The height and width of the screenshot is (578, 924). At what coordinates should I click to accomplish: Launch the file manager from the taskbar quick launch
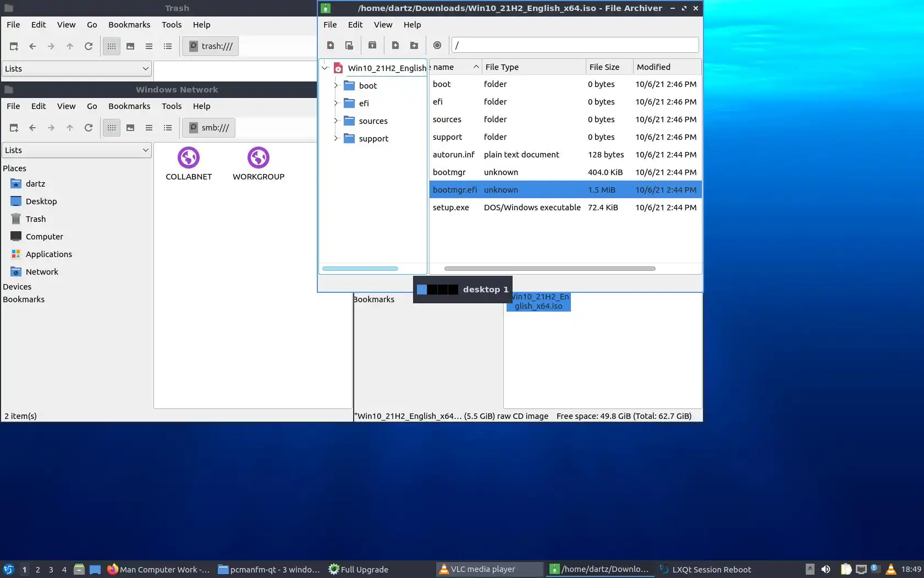point(79,570)
